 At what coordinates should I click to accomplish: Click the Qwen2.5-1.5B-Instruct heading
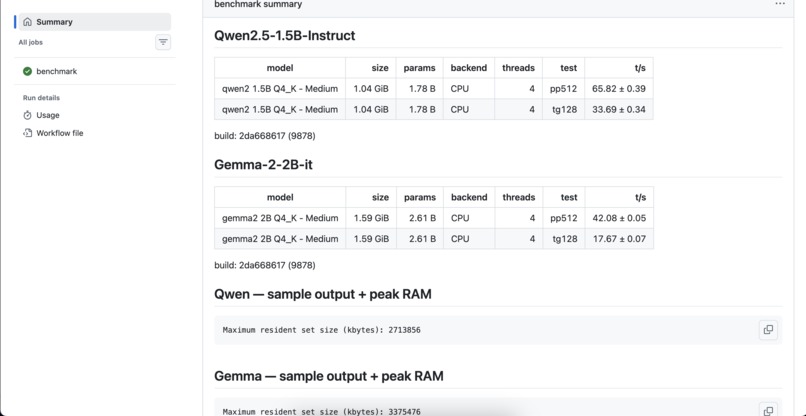285,35
